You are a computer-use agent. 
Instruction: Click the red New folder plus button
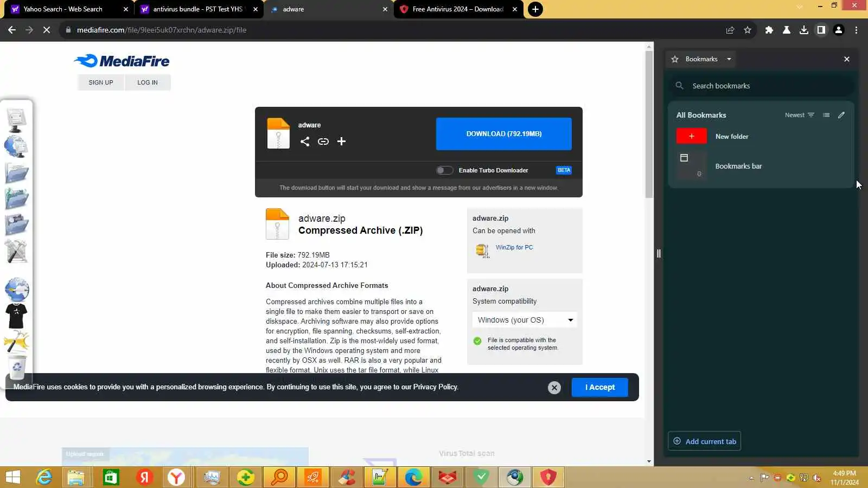pyautogui.click(x=692, y=136)
